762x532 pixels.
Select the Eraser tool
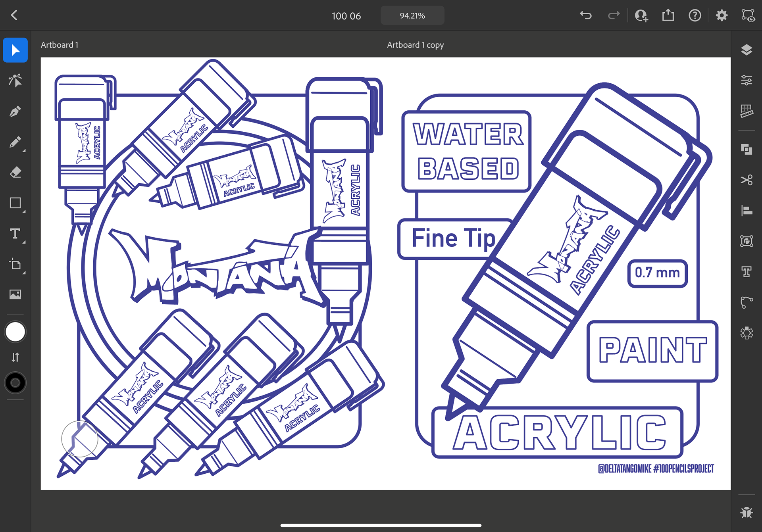(15, 173)
